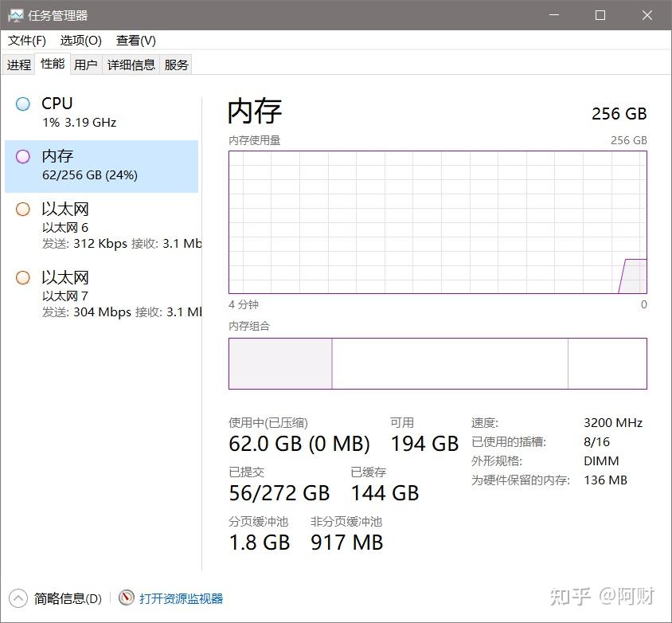Switch to the 进程 tab
Viewport: 672px width, 623px height.
click(x=18, y=65)
